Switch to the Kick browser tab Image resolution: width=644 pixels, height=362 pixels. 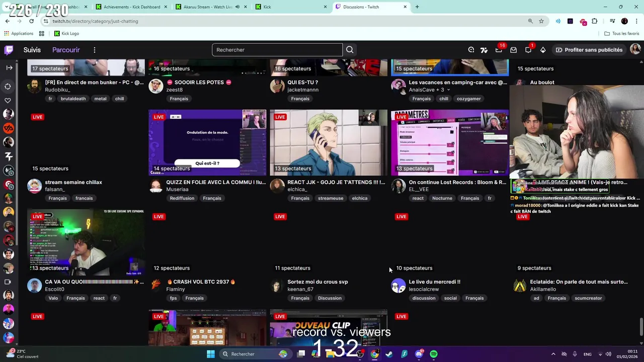pyautogui.click(x=291, y=7)
